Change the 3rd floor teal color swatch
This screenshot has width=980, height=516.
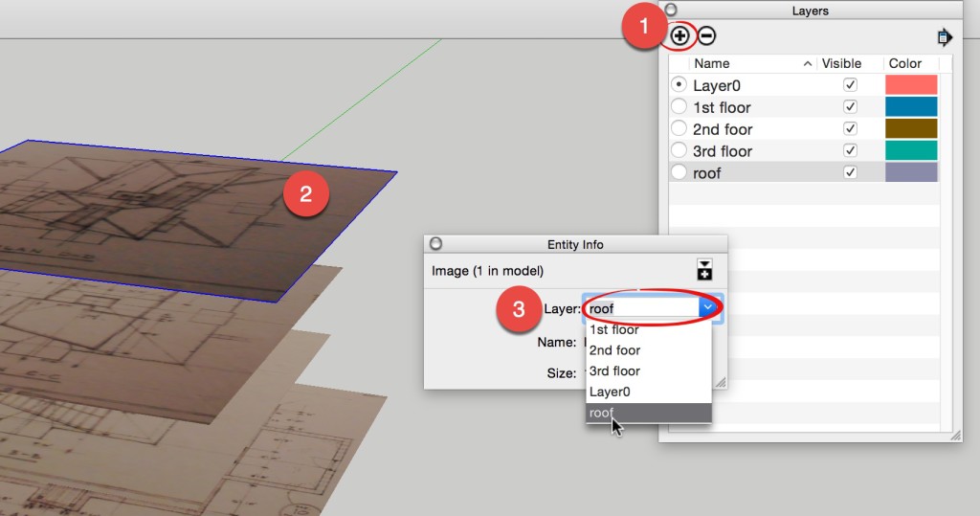point(911,151)
